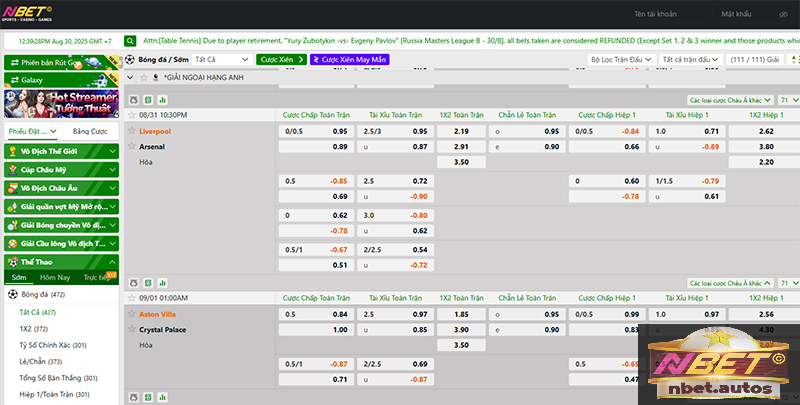The width and height of the screenshot is (800, 405).
Task: Click the green search magnifier icon
Action: point(131,40)
